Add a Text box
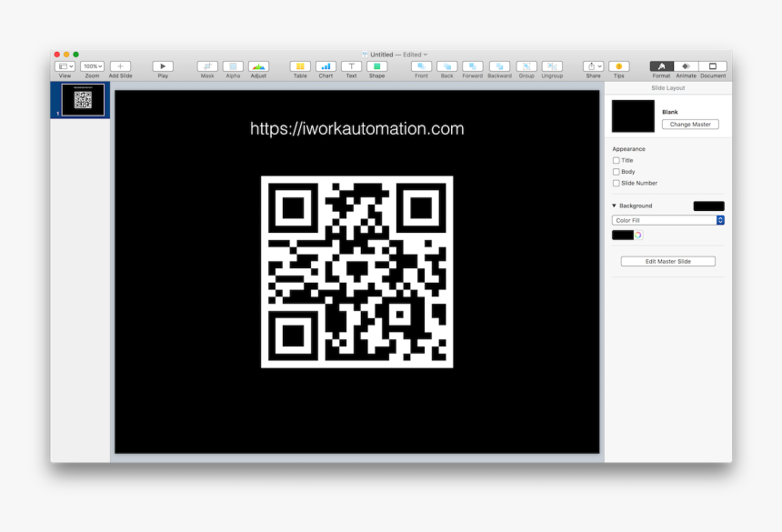The image size is (782, 532). click(352, 66)
